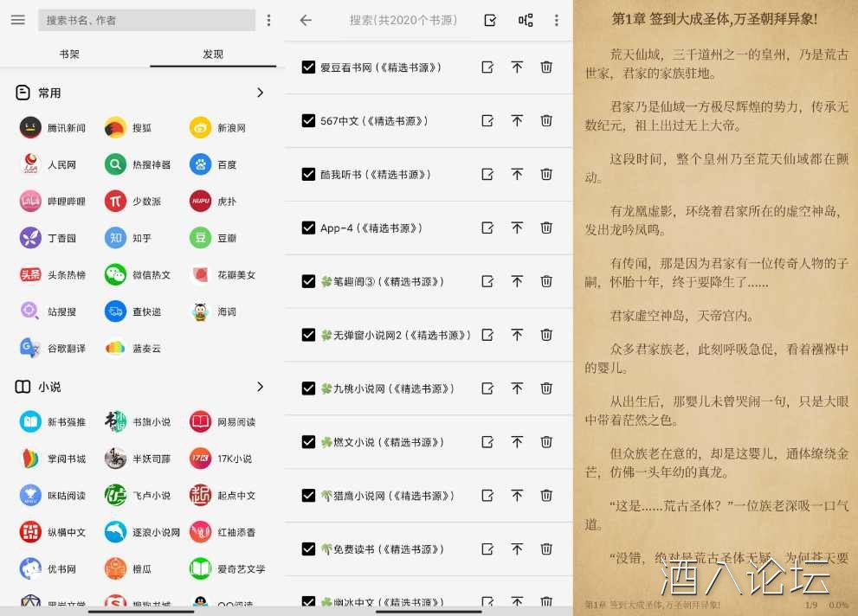858x616 pixels.
Task: Open the 17K小说 novel site
Action: 221,459
